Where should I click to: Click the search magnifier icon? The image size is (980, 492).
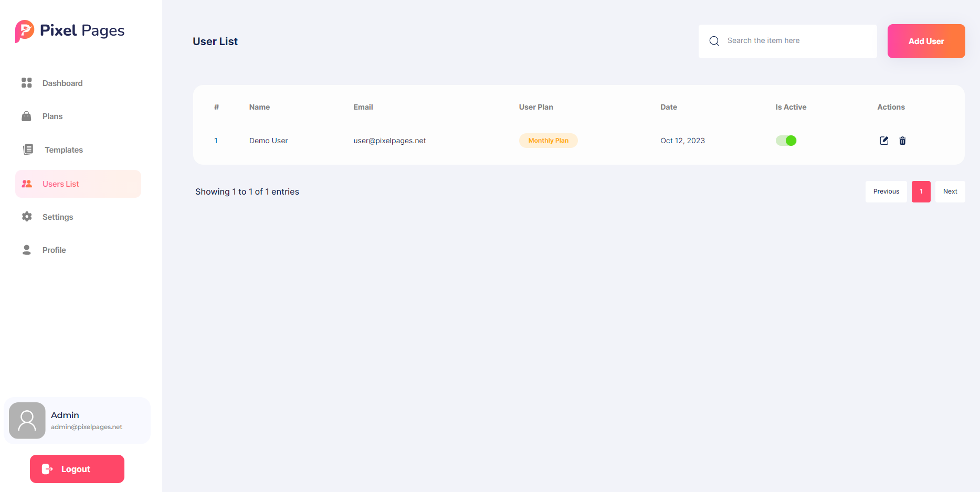point(714,41)
